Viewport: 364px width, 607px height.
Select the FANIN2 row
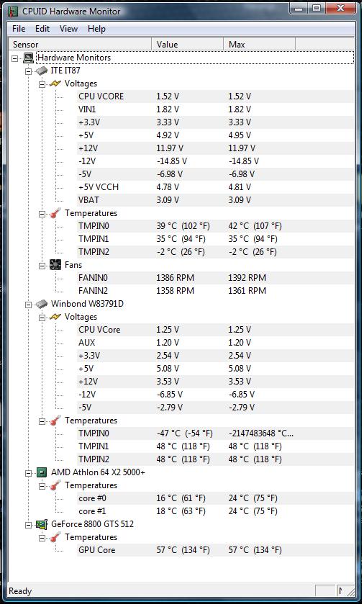coord(215,291)
